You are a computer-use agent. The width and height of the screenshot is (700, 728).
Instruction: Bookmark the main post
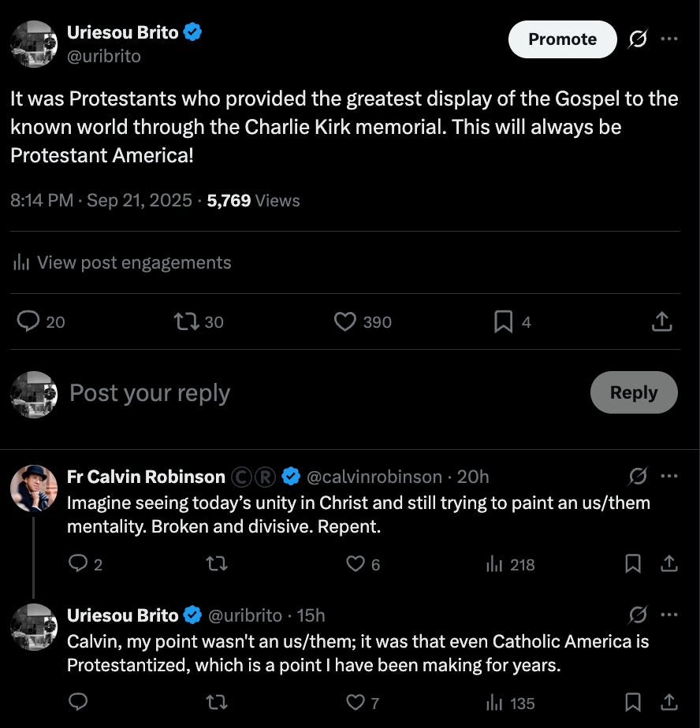coord(503,321)
